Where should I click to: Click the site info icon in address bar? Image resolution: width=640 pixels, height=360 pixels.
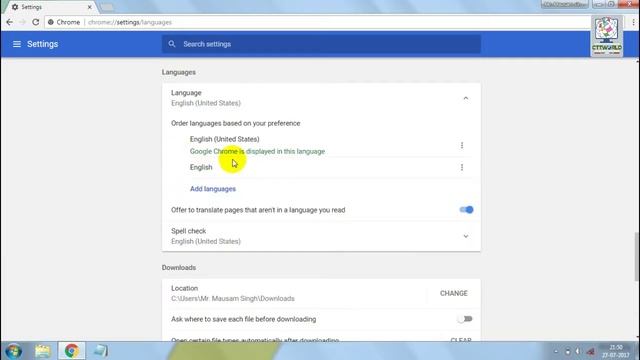pyautogui.click(x=51, y=22)
